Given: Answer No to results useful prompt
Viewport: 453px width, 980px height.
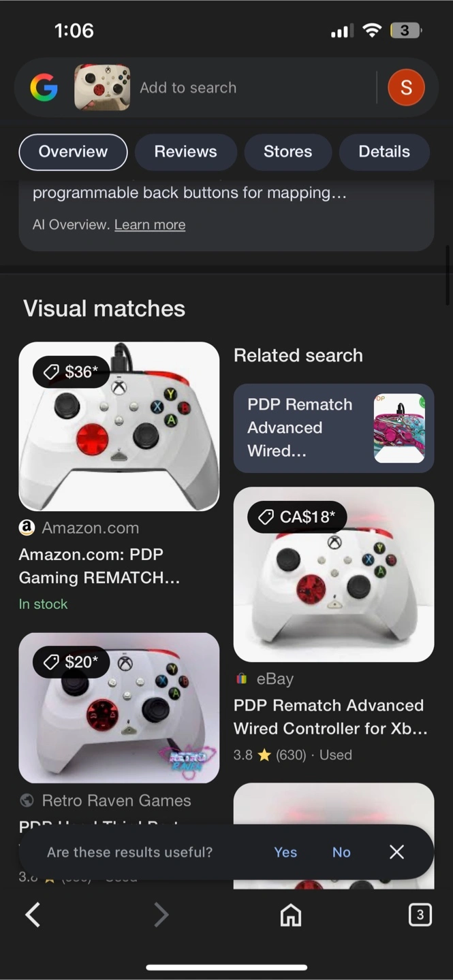Looking at the screenshot, I should point(341,852).
